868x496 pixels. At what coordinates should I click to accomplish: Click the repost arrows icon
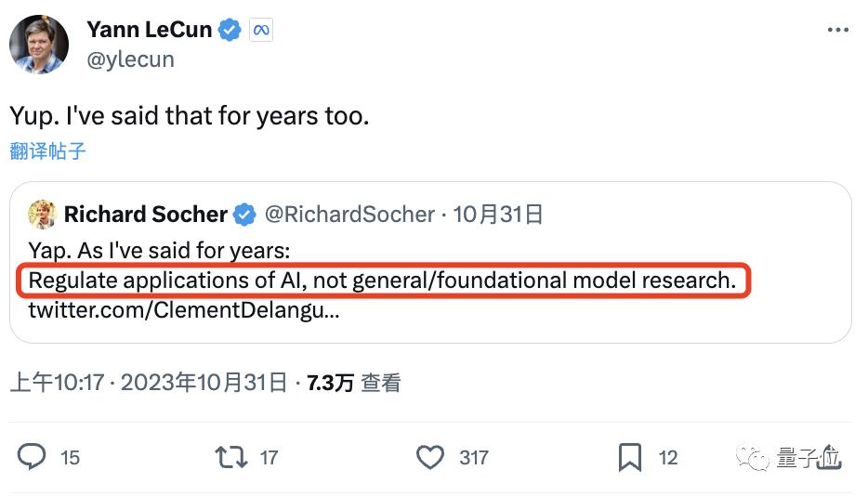[x=230, y=456]
